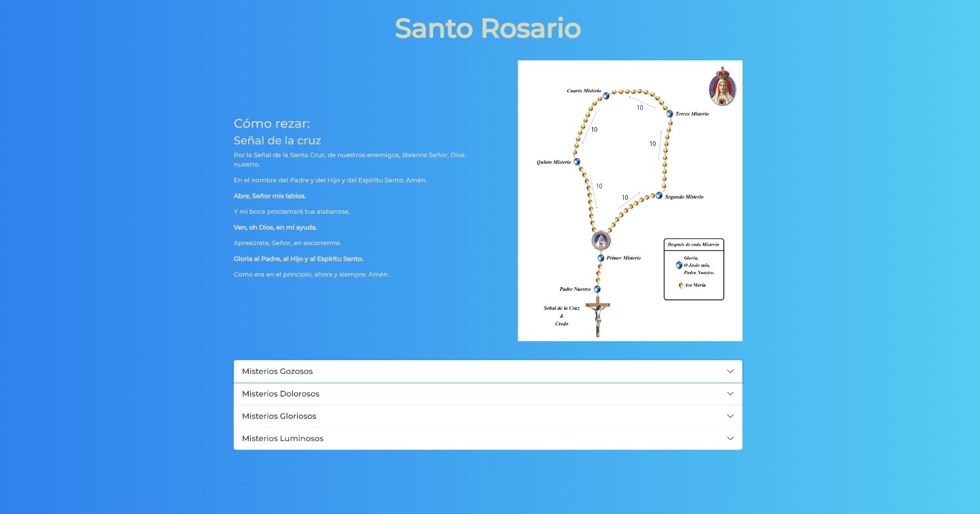980x514 pixels.
Task: Click the Santo Rosario page title
Action: [x=487, y=28]
